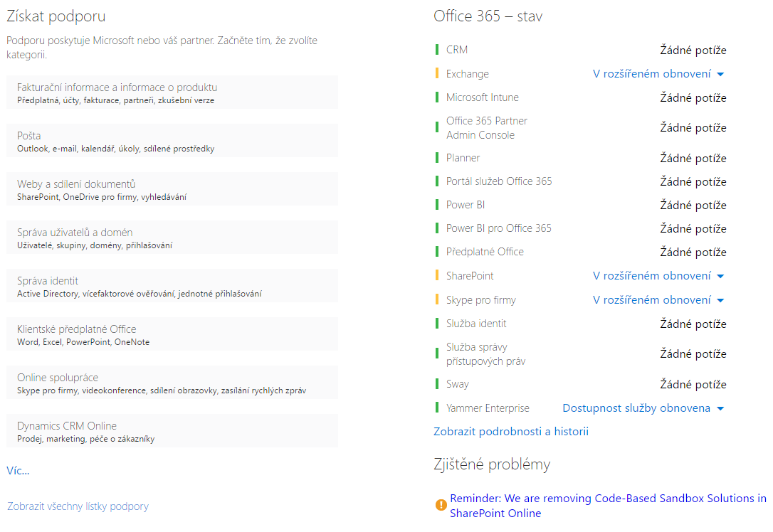Select 'Weby a sdílení dokumentů' category
Screen dimensions: 773x532
pyautogui.click(x=172, y=189)
